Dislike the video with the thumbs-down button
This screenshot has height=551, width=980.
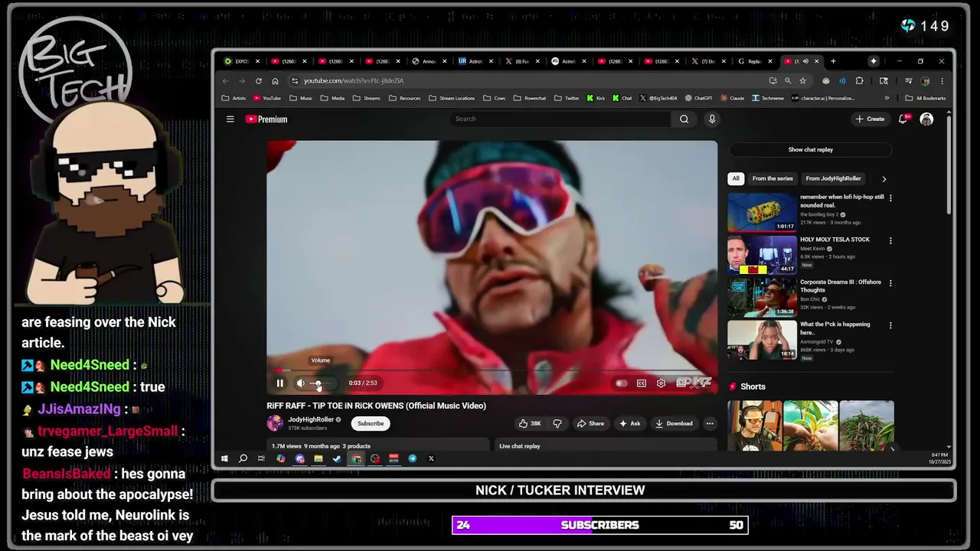pyautogui.click(x=557, y=423)
